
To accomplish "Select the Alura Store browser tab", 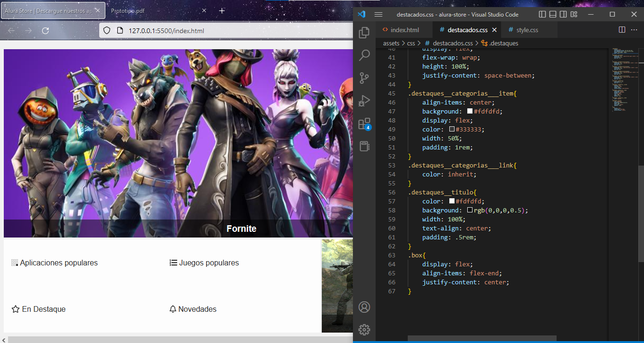I will point(53,10).
